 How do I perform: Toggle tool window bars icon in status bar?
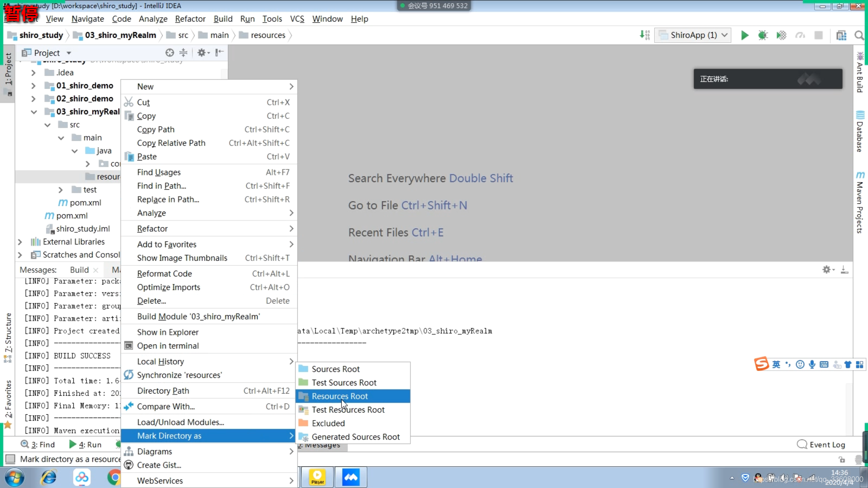10,459
